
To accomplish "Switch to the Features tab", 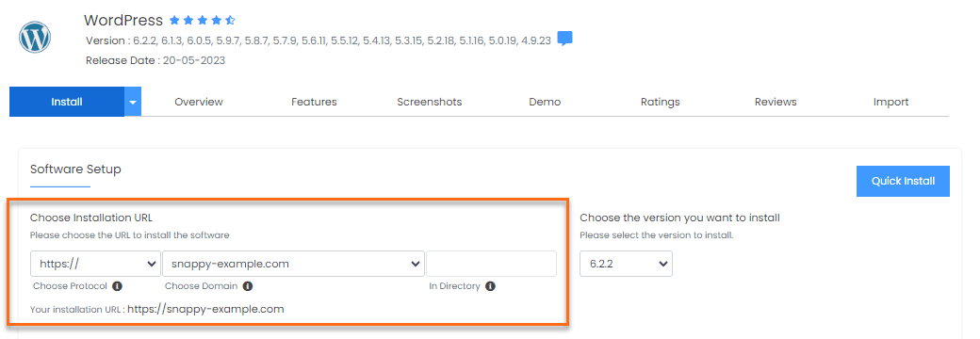I will 314,102.
